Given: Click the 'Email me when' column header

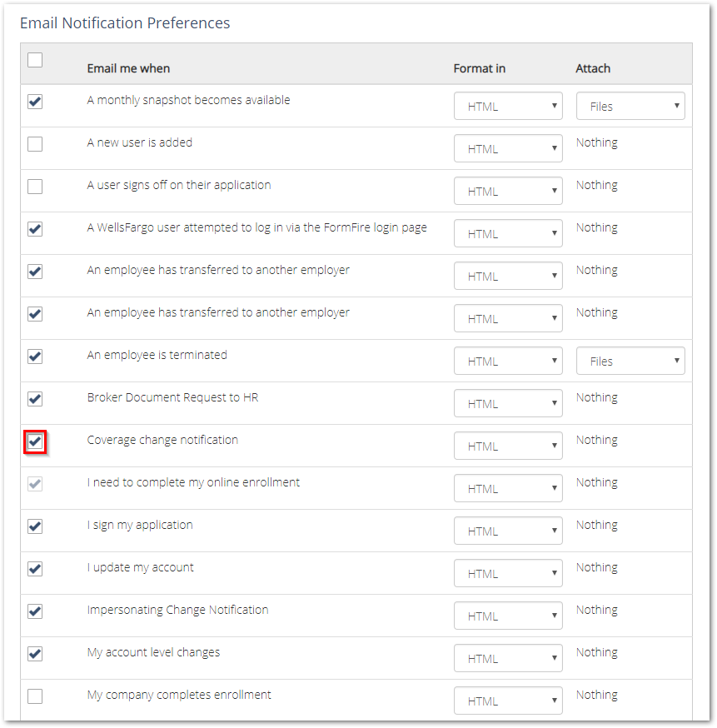Looking at the screenshot, I should point(128,68).
